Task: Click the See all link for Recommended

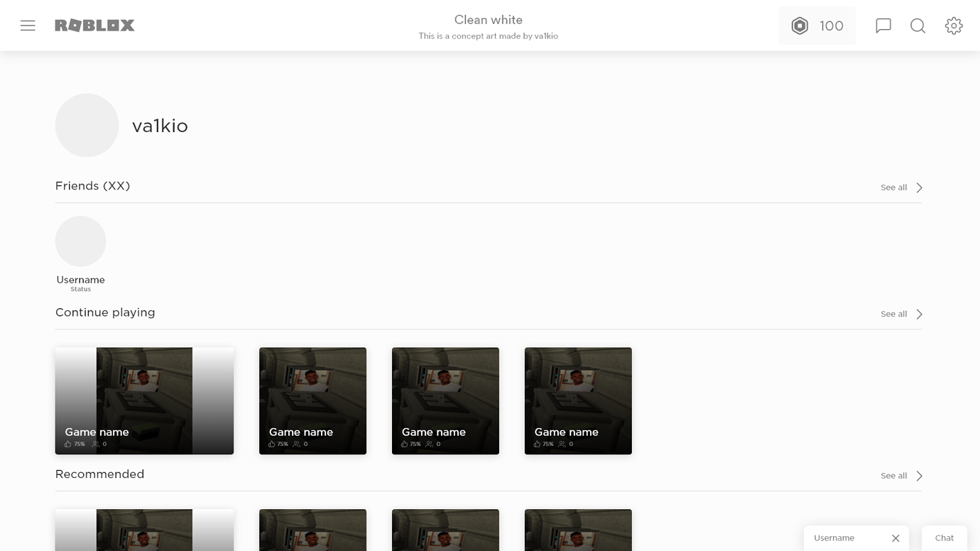Action: click(x=893, y=476)
